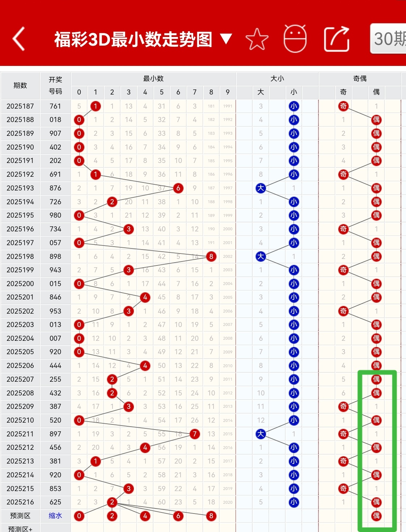Click draw number 898 for issue 2025198
The height and width of the screenshot is (532, 406).
pos(55,256)
